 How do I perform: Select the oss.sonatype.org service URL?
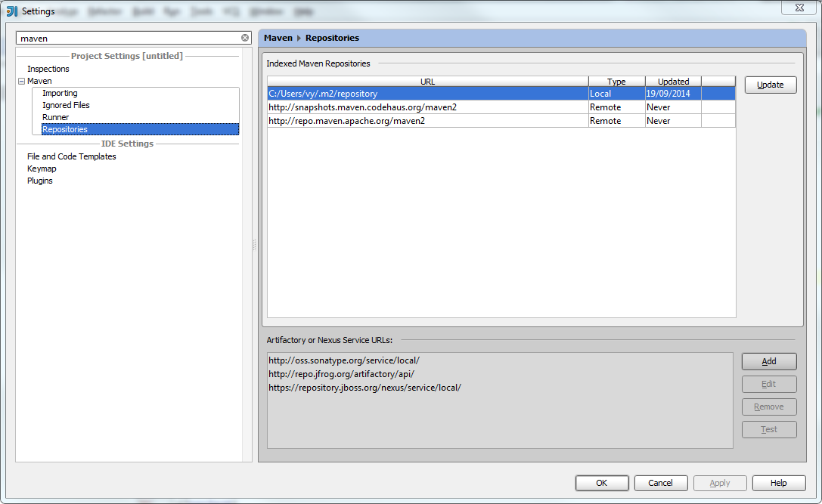click(344, 360)
